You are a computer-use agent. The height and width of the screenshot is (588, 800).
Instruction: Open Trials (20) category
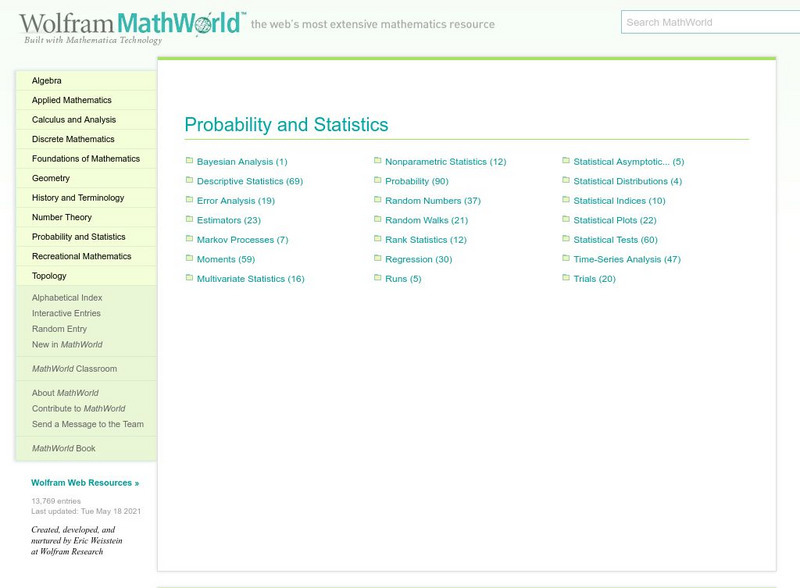coord(594,279)
